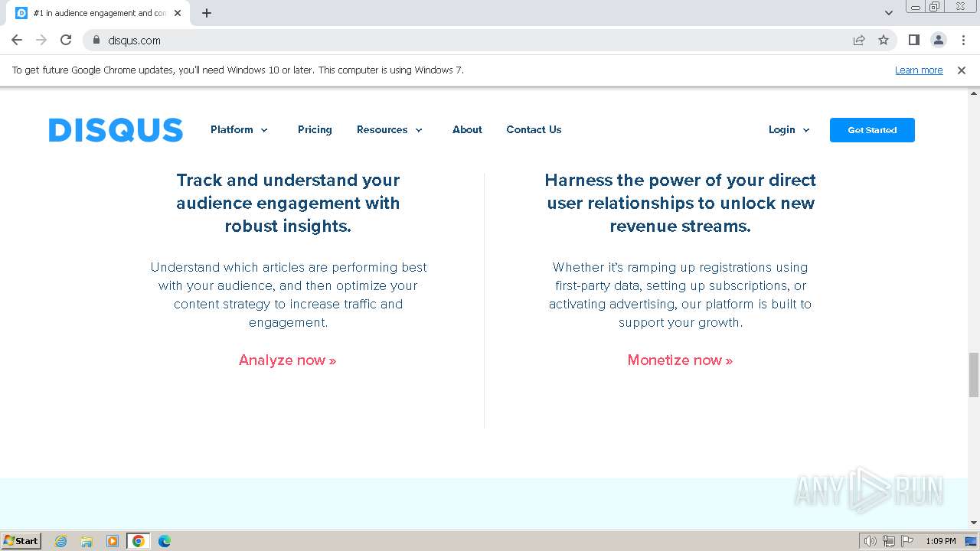Click the network tray icon
This screenshot has width=980, height=551.
coord(889,541)
